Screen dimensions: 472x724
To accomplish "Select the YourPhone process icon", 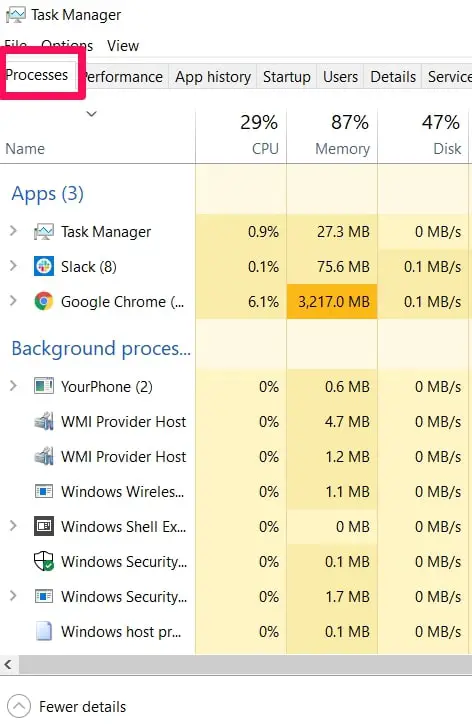I will tap(44, 386).
